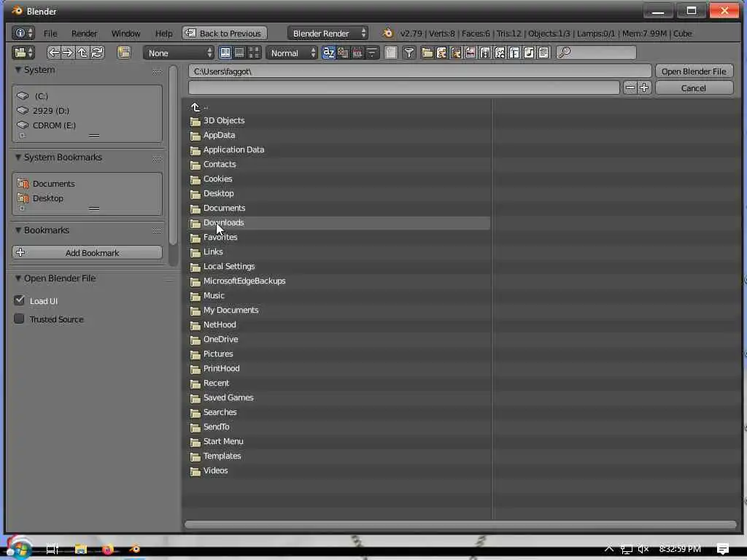Select the 2929 (D:) drive

pyautogui.click(x=88, y=111)
